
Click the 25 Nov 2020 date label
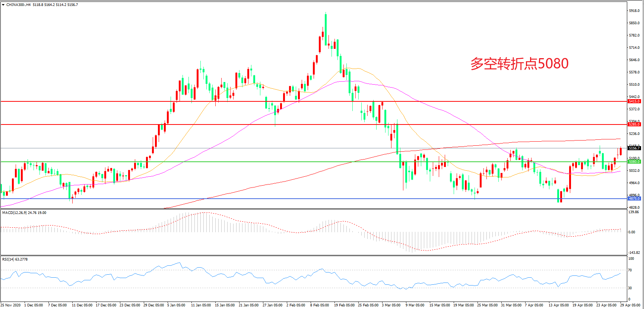(x=10, y=305)
